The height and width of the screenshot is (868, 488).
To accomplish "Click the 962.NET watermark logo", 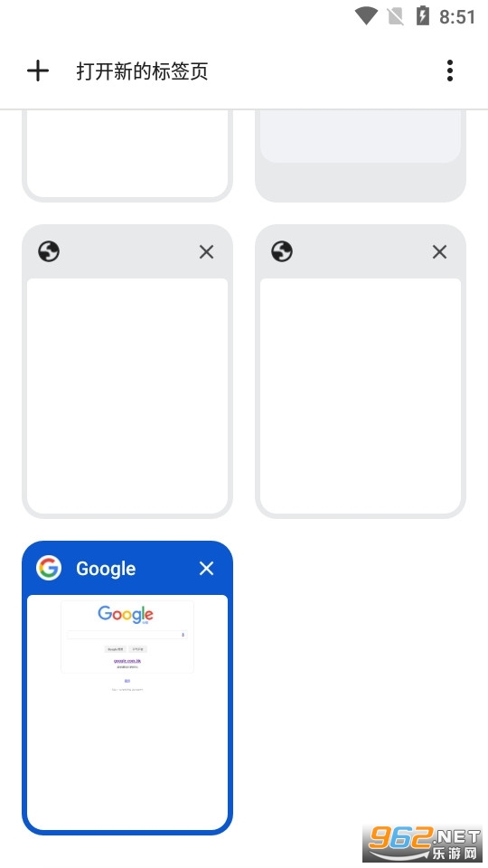I will pyautogui.click(x=423, y=843).
